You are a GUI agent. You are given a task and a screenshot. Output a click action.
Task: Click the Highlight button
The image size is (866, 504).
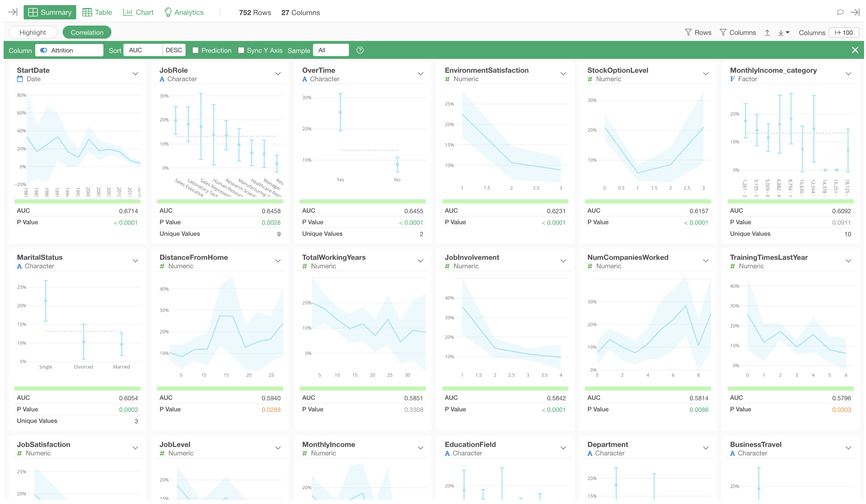point(33,32)
